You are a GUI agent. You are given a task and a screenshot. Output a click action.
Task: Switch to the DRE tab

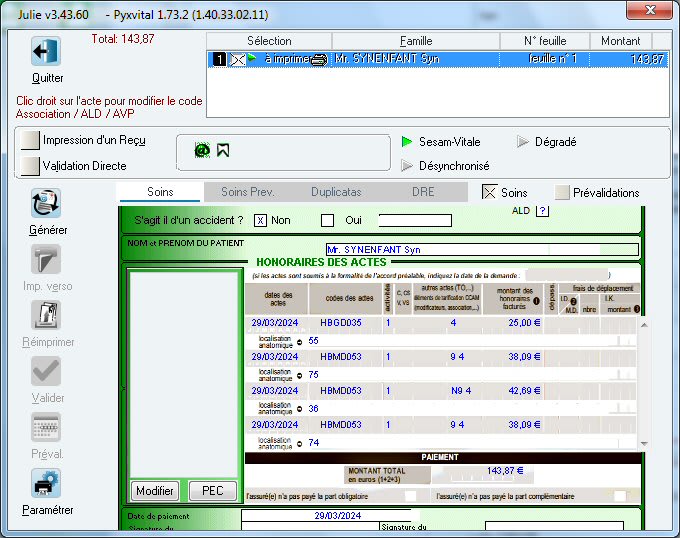[423, 192]
